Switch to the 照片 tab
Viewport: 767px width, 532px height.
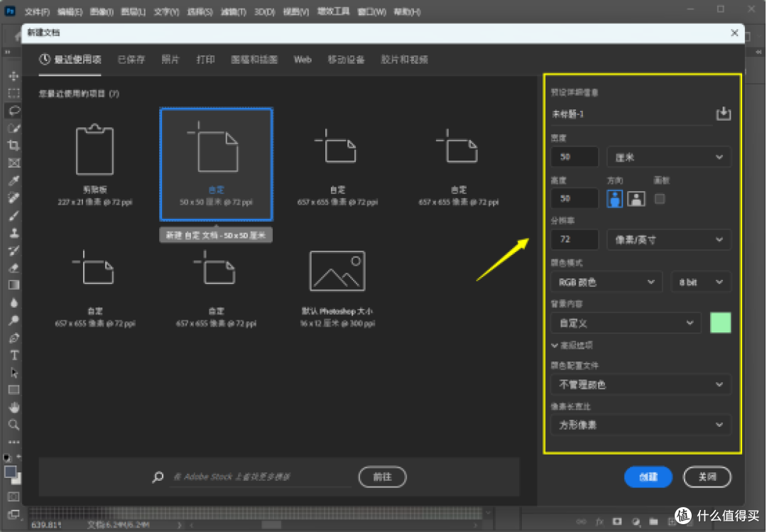tap(170, 60)
